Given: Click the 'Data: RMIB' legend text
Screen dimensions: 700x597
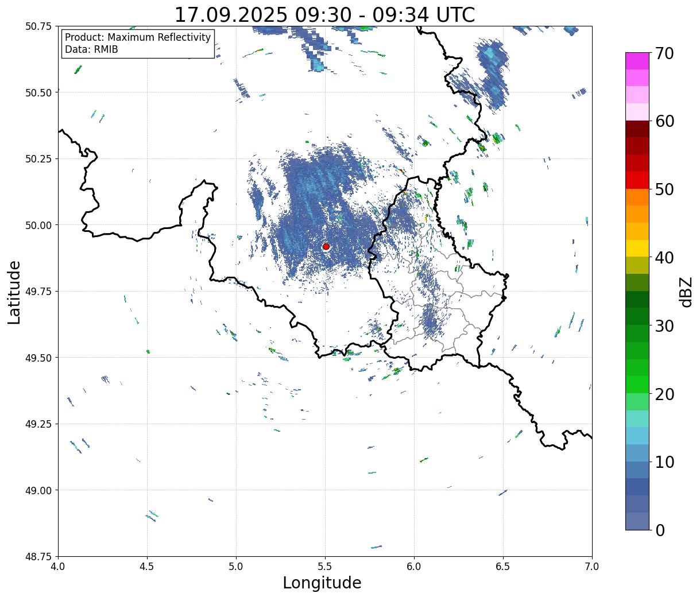Looking at the screenshot, I should [91, 50].
